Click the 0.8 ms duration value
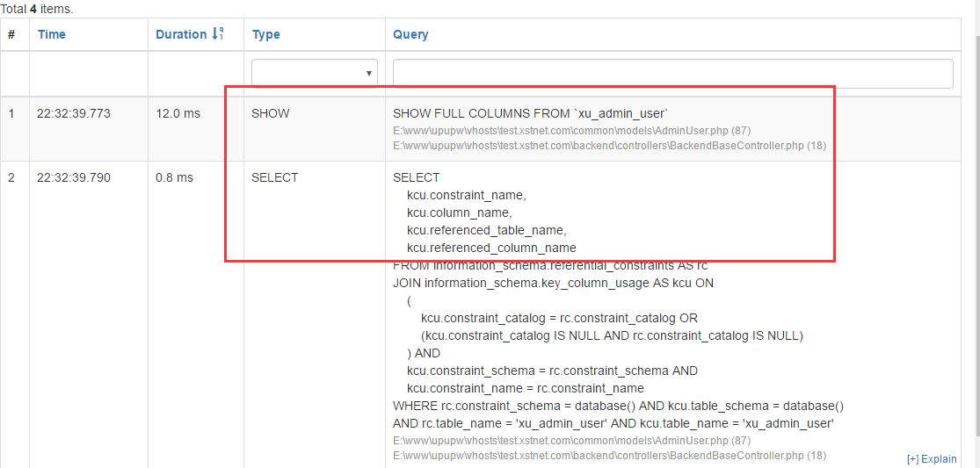Viewport: 980px width, 468px height. coord(174,177)
